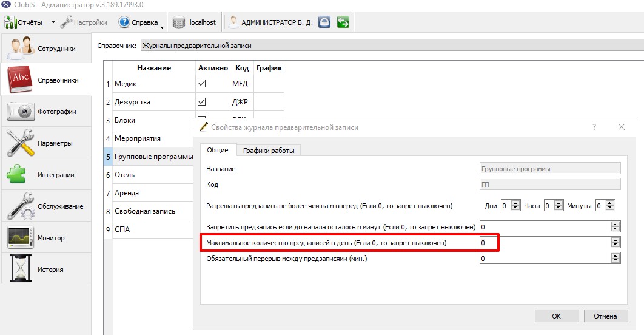The width and height of the screenshot is (644, 335).
Task: Switch to the Графики работы tab
Action: [269, 151]
